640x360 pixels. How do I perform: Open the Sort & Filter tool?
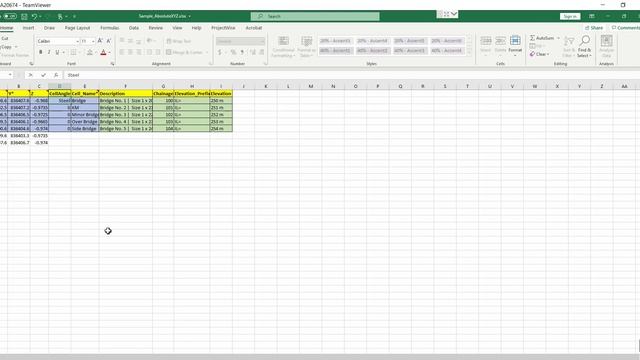[569, 46]
